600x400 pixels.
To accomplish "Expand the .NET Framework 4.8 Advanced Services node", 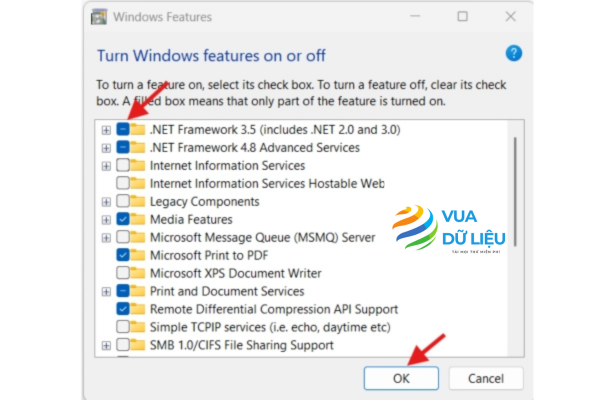I will point(106,147).
